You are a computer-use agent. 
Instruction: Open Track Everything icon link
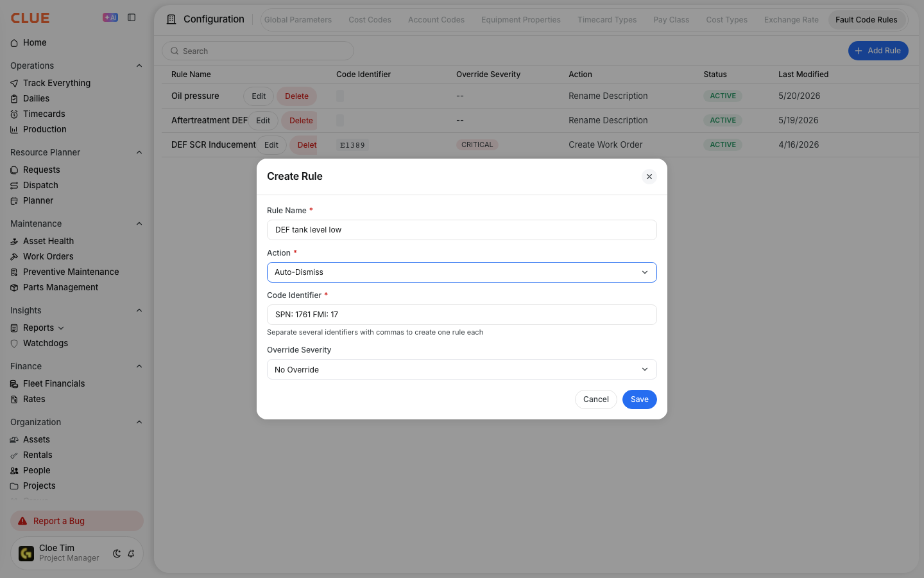pos(14,83)
